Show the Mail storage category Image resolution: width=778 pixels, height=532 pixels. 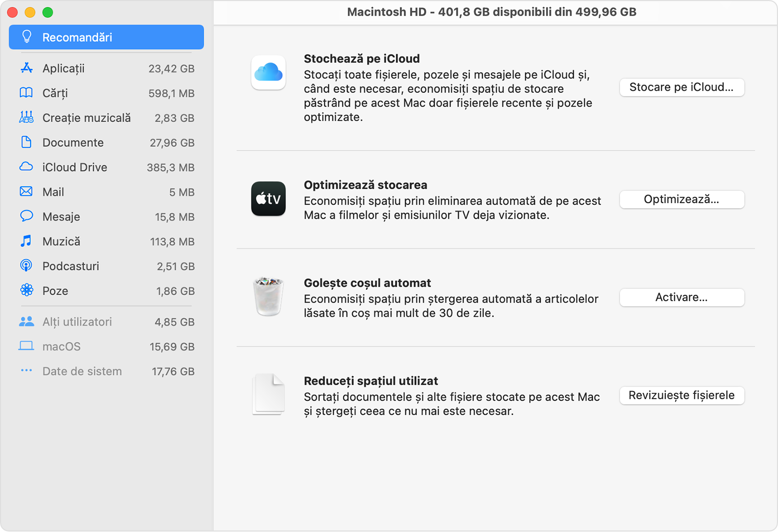(x=53, y=192)
